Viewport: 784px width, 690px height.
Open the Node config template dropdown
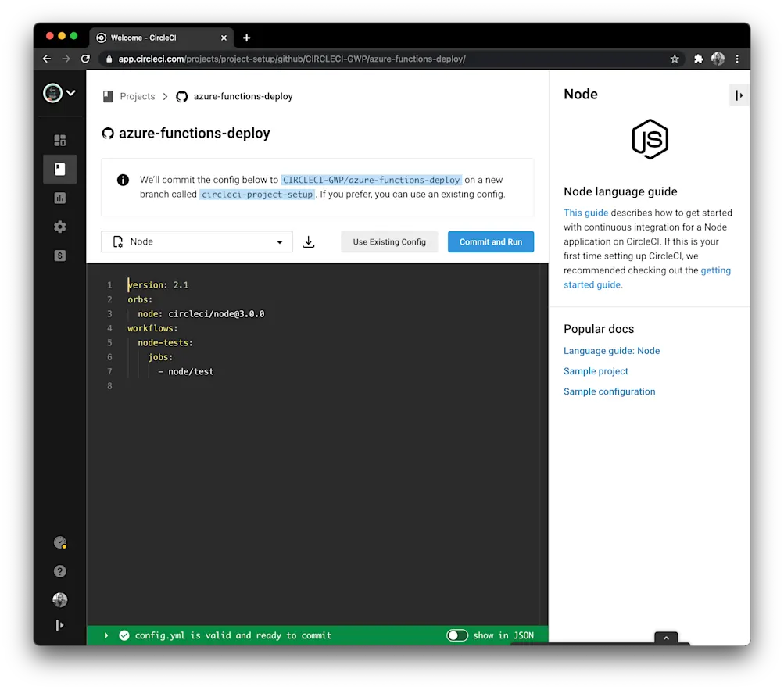(196, 241)
